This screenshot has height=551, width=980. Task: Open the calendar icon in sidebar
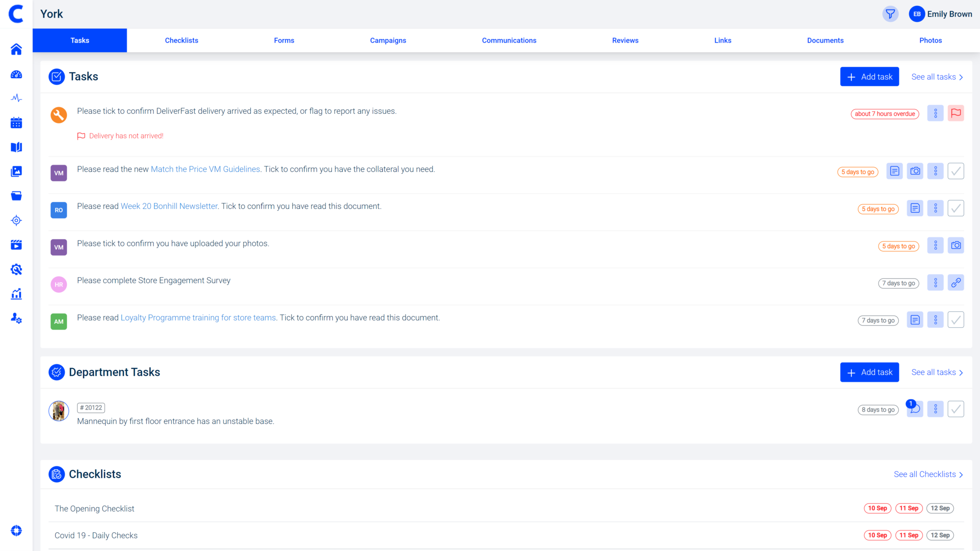[x=16, y=123]
